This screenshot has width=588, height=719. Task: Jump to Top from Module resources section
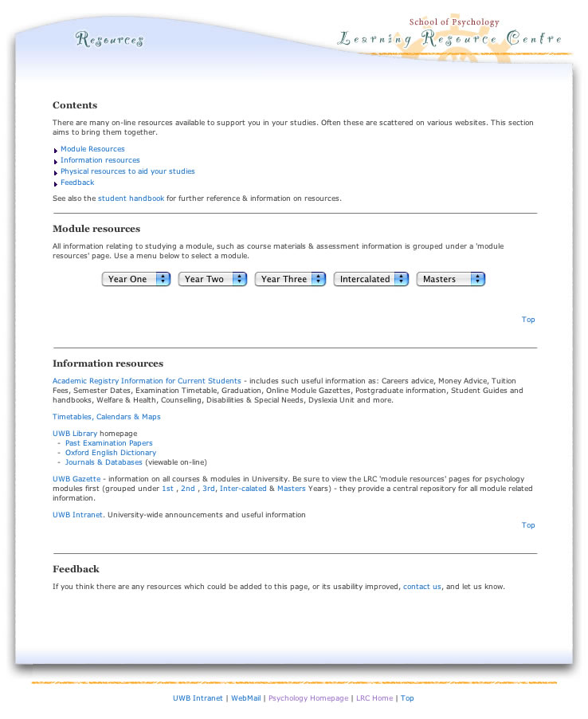528,320
